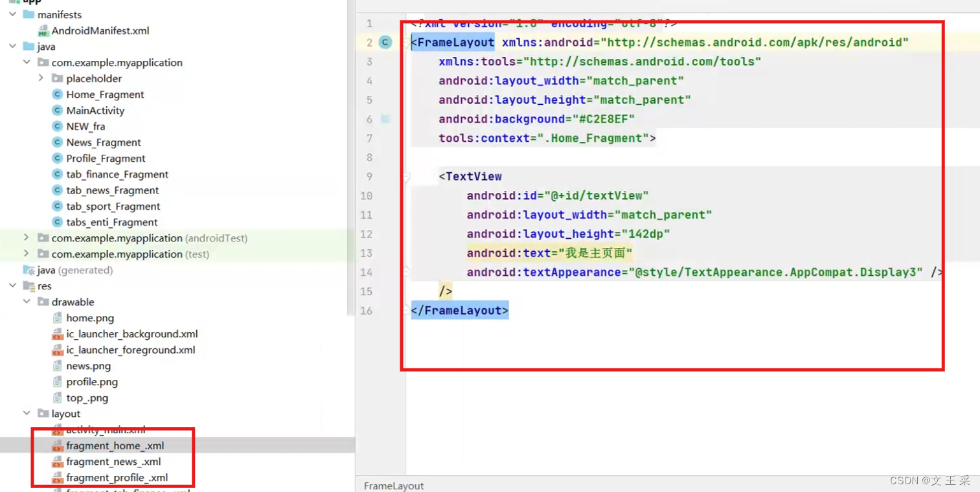The height and width of the screenshot is (492, 980).
Task: Click the closing </FrameLayout> tag
Action: (x=459, y=310)
